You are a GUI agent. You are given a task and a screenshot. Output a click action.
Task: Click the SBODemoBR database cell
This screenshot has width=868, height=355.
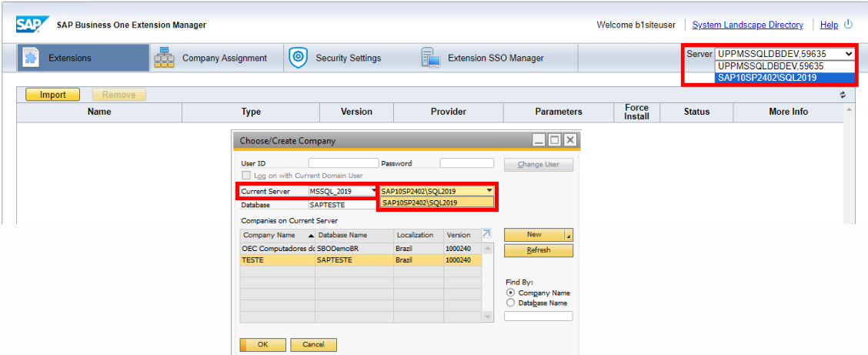(x=354, y=249)
